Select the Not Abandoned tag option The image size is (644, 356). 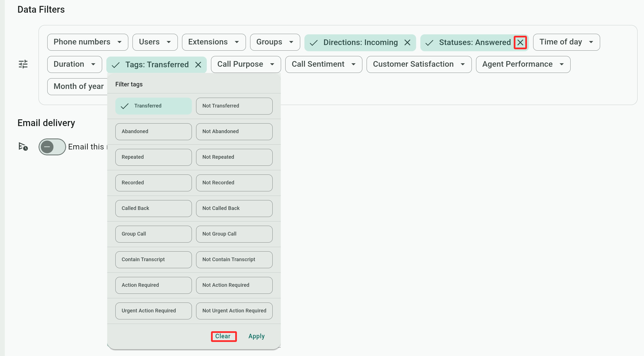(234, 131)
